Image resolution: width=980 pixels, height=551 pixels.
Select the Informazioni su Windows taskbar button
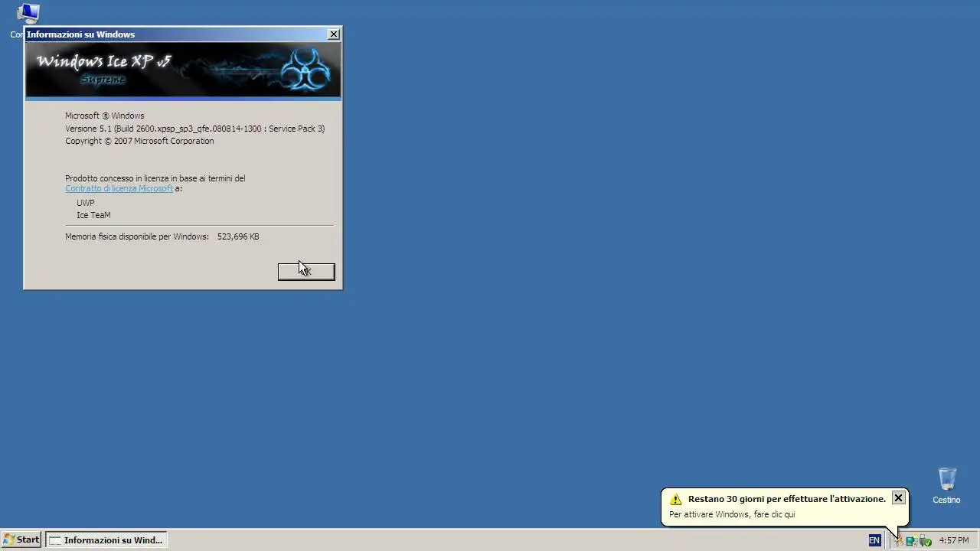click(106, 540)
